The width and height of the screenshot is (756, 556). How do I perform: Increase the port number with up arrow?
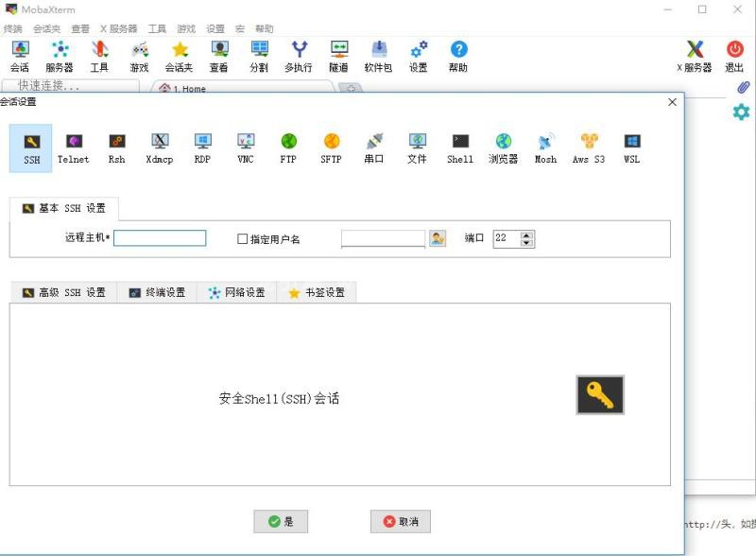(526, 235)
